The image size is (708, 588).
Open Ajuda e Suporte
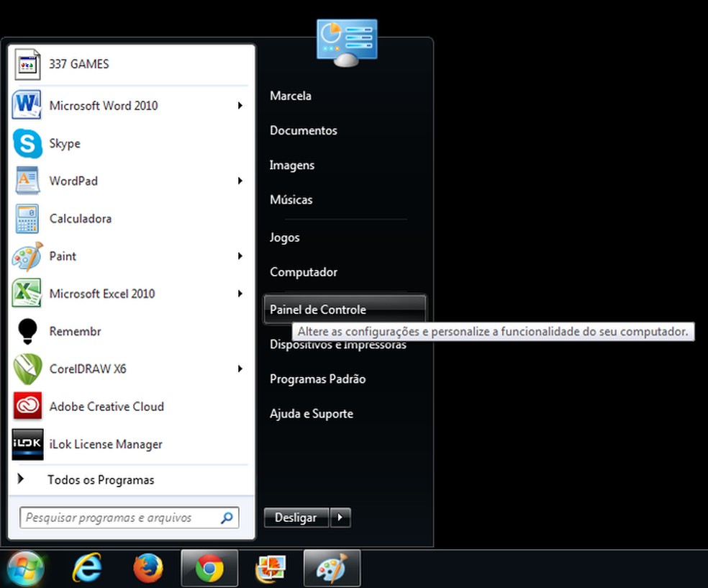(x=312, y=414)
